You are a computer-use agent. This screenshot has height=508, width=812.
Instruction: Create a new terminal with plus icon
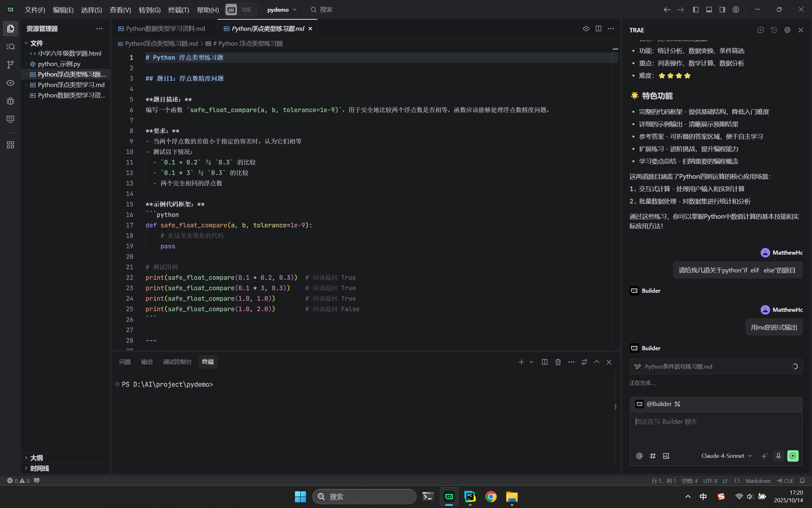[x=521, y=362]
